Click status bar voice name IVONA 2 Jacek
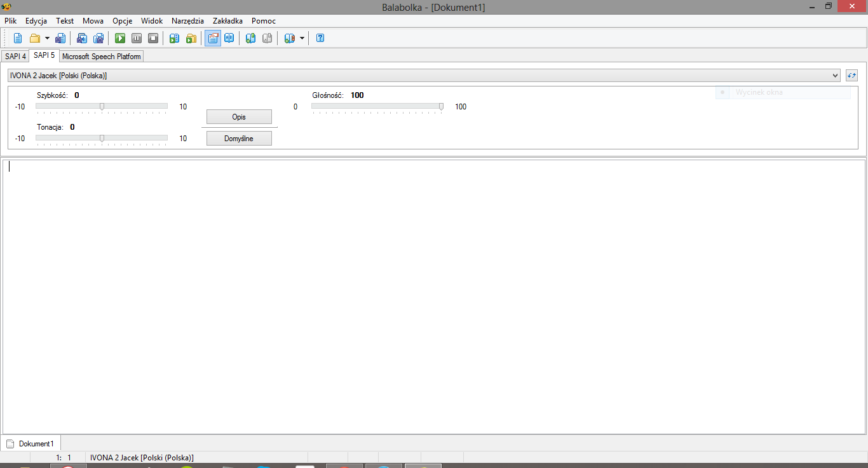This screenshot has height=468, width=868. 142,458
